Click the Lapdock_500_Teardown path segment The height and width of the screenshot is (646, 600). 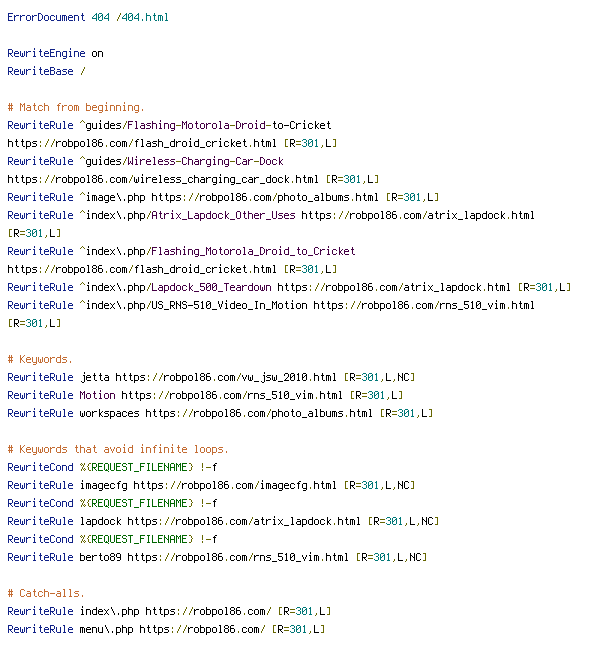point(211,287)
